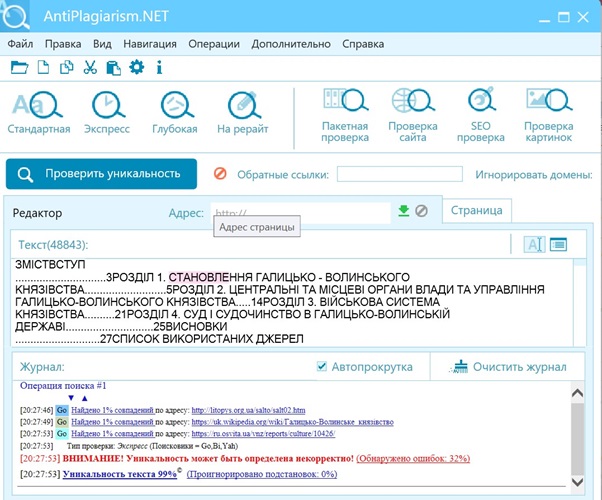This screenshot has height=500, width=602.
Task: Click the green download arrow beside address field
Action: point(404,211)
